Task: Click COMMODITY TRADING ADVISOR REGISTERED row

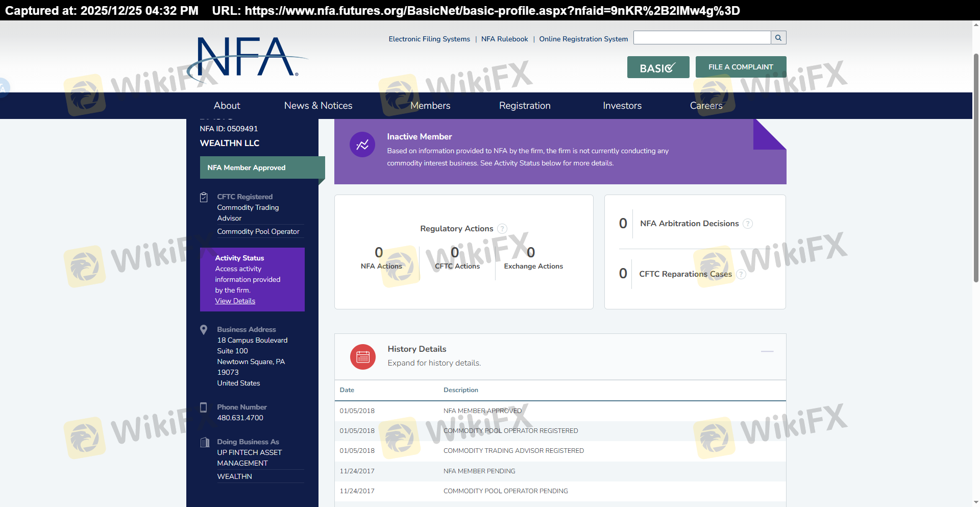Action: (560, 451)
